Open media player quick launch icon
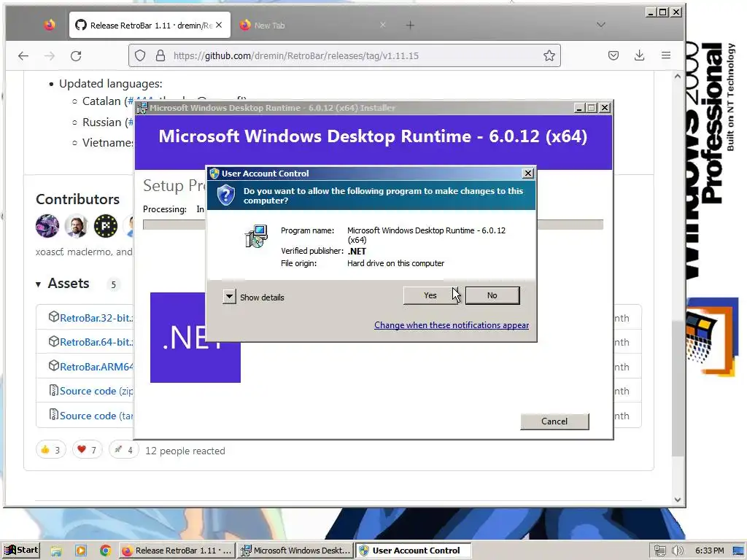The image size is (747, 560). 81,551
